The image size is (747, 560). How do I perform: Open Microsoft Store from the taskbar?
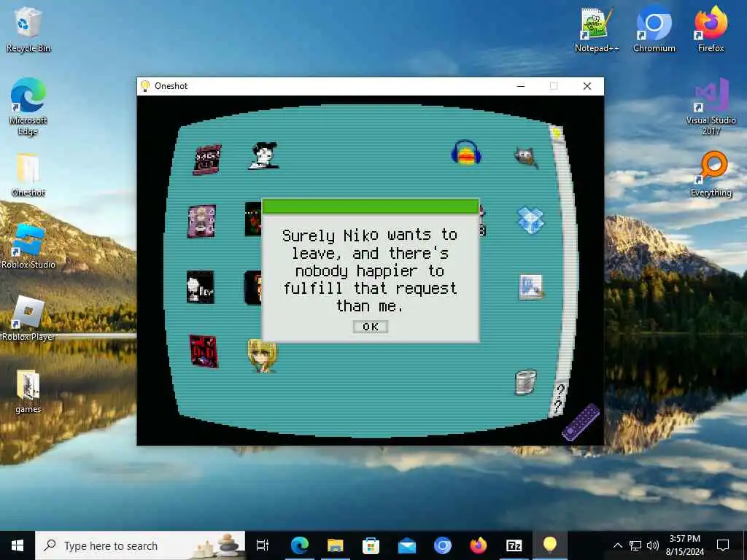click(371, 545)
